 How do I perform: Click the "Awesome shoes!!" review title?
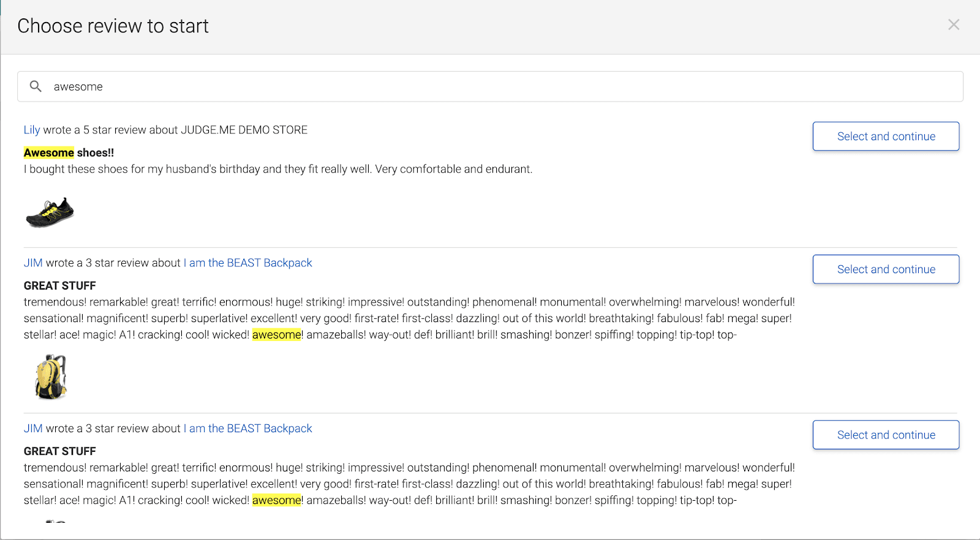69,152
